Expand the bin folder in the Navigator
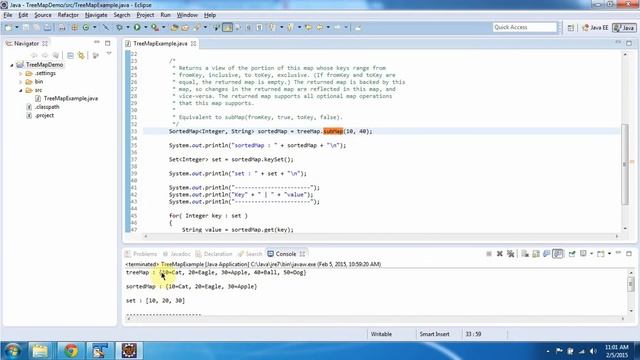Viewport: 640px width, 360px height. (x=20, y=82)
